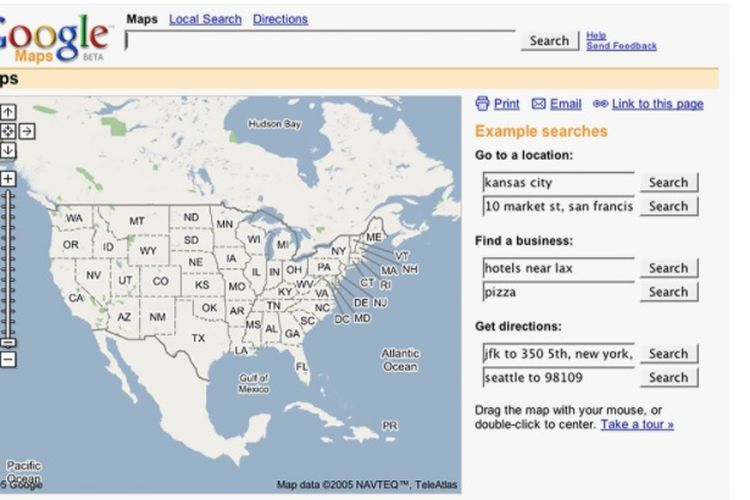
Task: Open the Take a tour link
Action: 637,424
